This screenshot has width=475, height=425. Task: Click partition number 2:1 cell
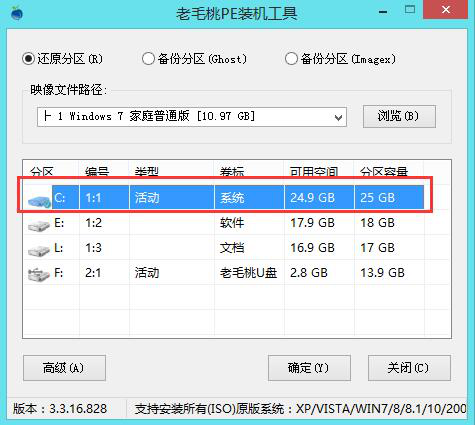[x=94, y=273]
